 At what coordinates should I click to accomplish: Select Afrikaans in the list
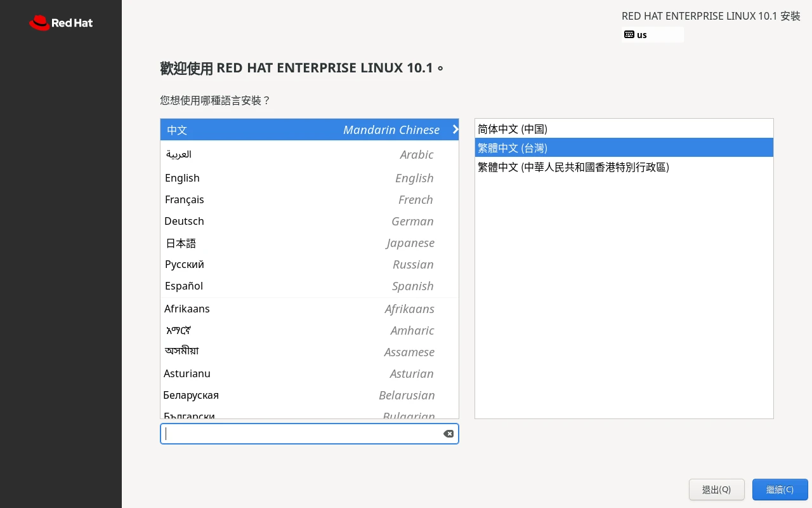(x=254, y=309)
